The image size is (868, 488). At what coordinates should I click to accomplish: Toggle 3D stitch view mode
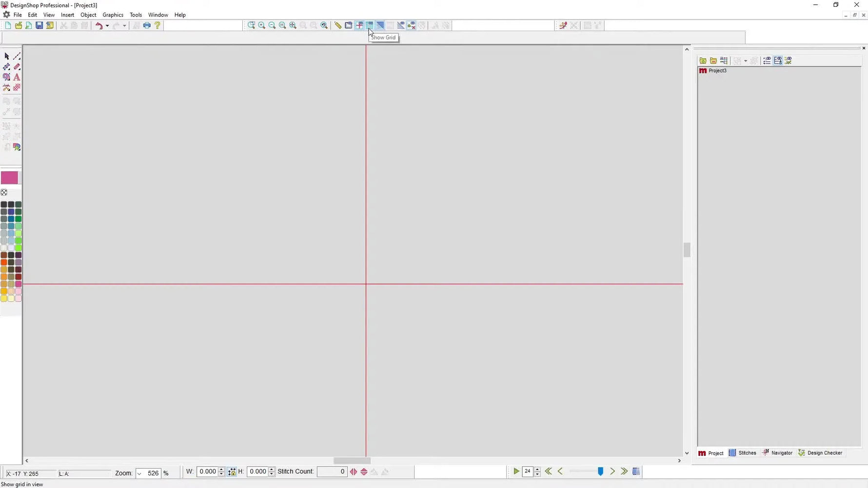pos(380,25)
